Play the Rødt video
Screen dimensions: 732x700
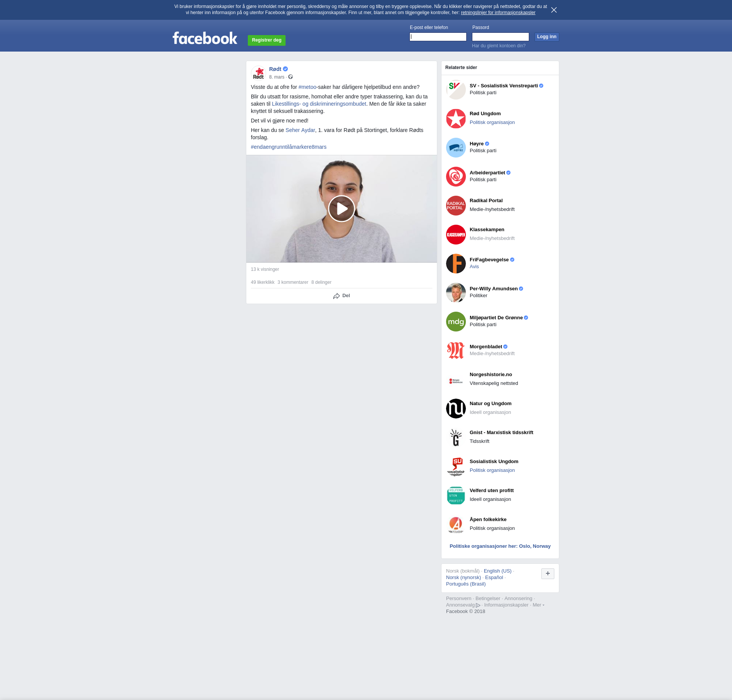point(342,209)
